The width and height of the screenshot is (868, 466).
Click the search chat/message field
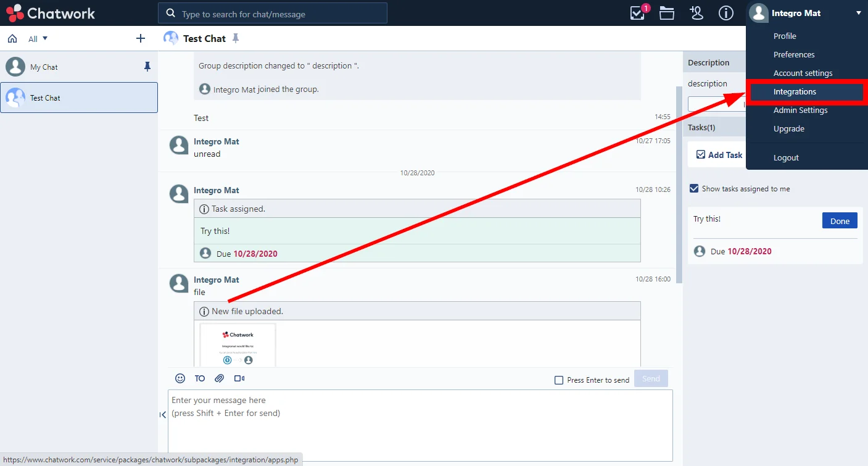pyautogui.click(x=273, y=13)
